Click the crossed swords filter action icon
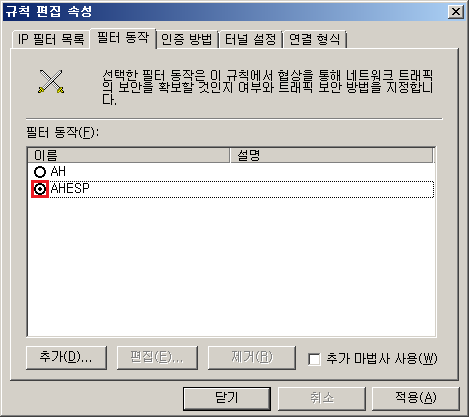The image size is (469, 417). click(x=51, y=81)
